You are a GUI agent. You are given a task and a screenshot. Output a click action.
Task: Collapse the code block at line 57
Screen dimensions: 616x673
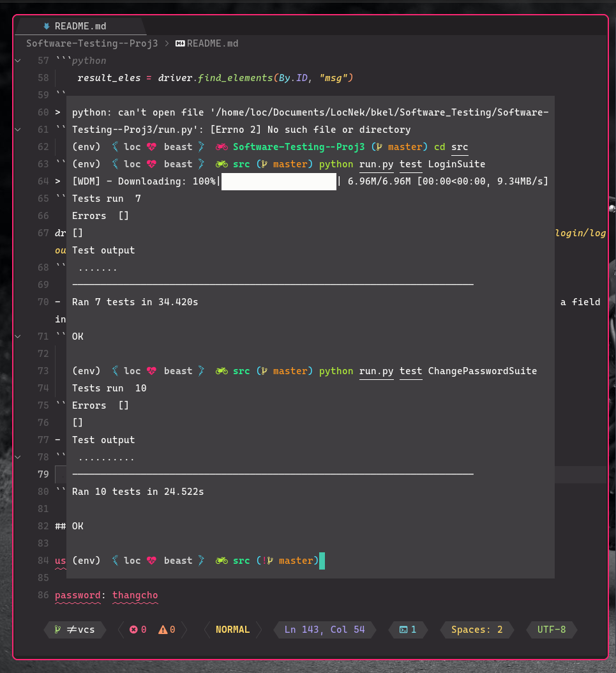(x=18, y=61)
